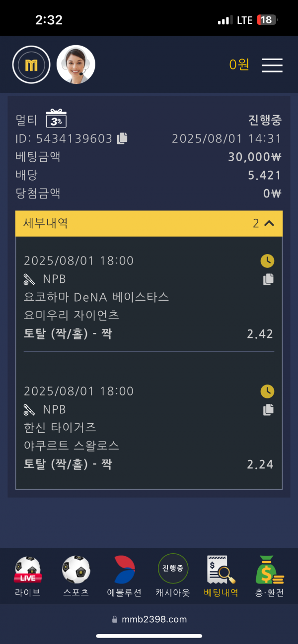The image size is (298, 644).
Task: Open the 스포츠 sports tab
Action: pyautogui.click(x=76, y=576)
